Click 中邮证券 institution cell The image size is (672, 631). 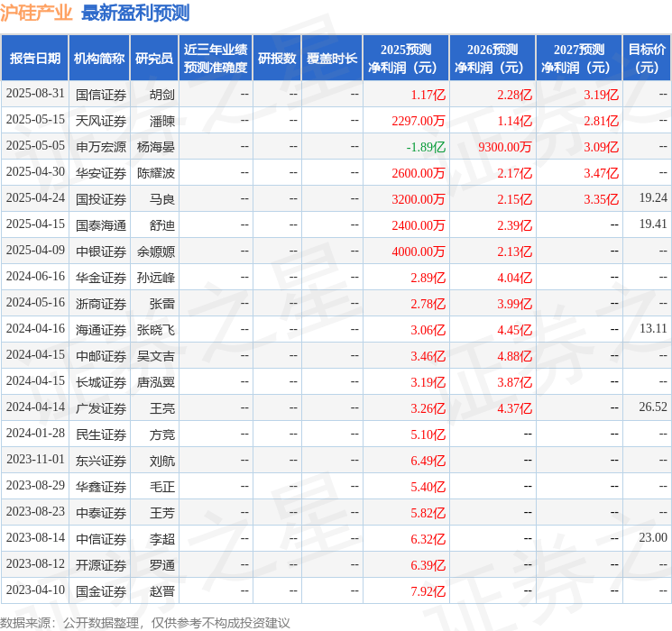click(x=101, y=356)
